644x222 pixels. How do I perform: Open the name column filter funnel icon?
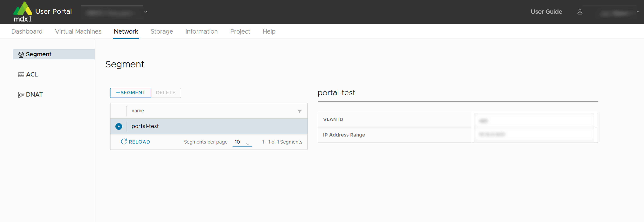[299, 112]
